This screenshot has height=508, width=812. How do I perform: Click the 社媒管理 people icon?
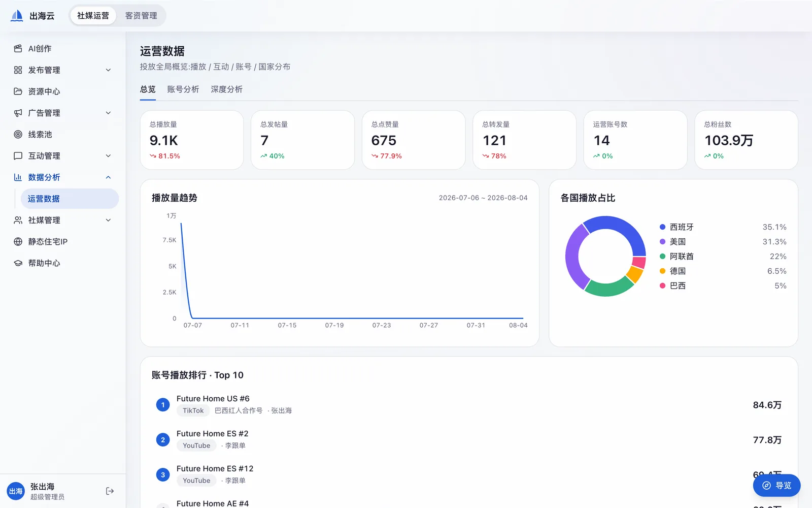pos(18,220)
